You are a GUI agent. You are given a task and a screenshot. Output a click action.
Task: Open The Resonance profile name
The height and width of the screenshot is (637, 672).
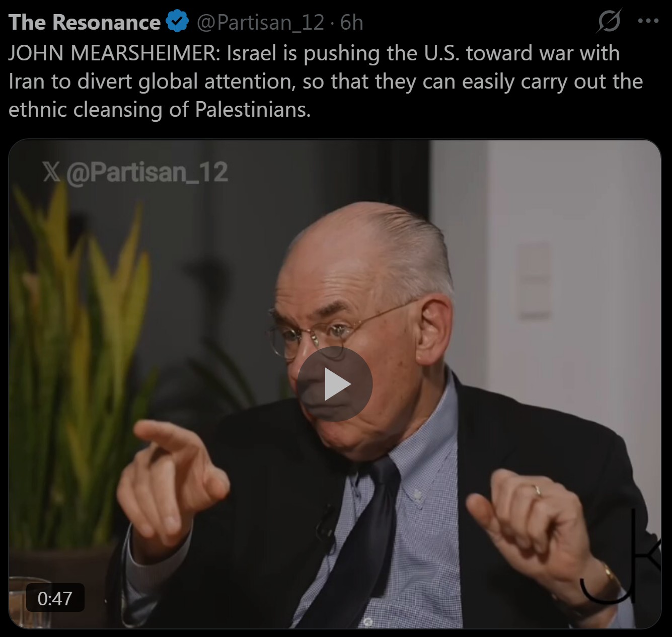pyautogui.click(x=85, y=22)
